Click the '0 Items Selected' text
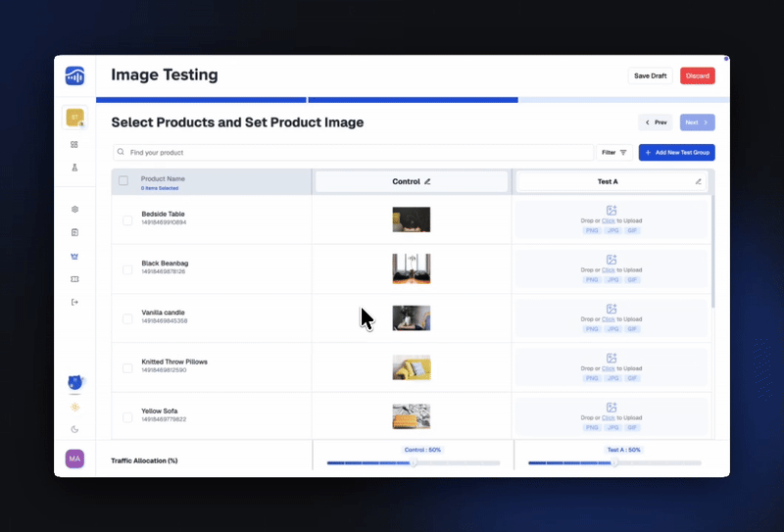 [x=160, y=188]
